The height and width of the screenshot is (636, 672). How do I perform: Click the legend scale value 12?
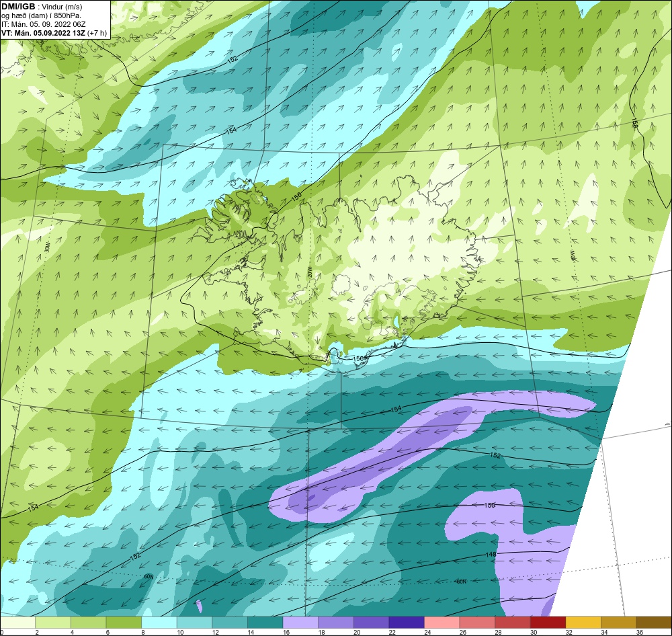click(x=216, y=632)
